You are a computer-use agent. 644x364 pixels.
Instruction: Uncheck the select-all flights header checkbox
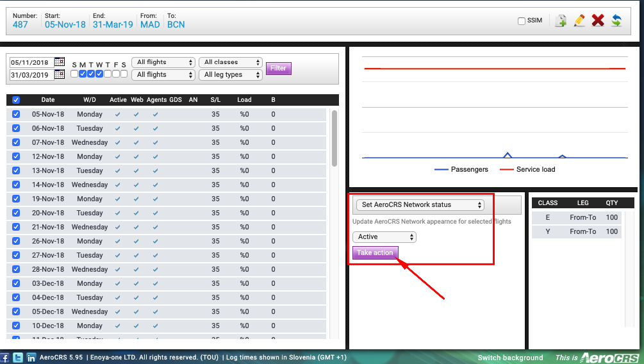pos(16,100)
